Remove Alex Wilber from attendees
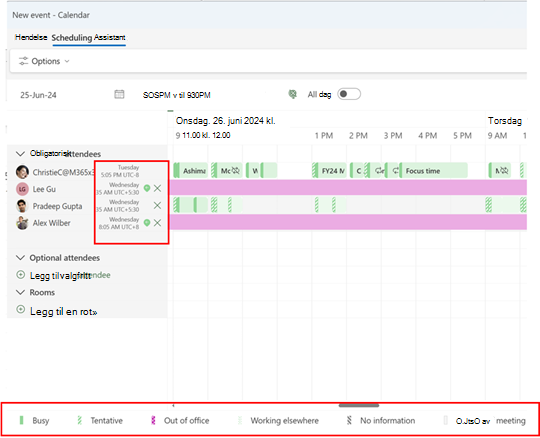Viewport: 540px width, 438px height. coord(157,223)
